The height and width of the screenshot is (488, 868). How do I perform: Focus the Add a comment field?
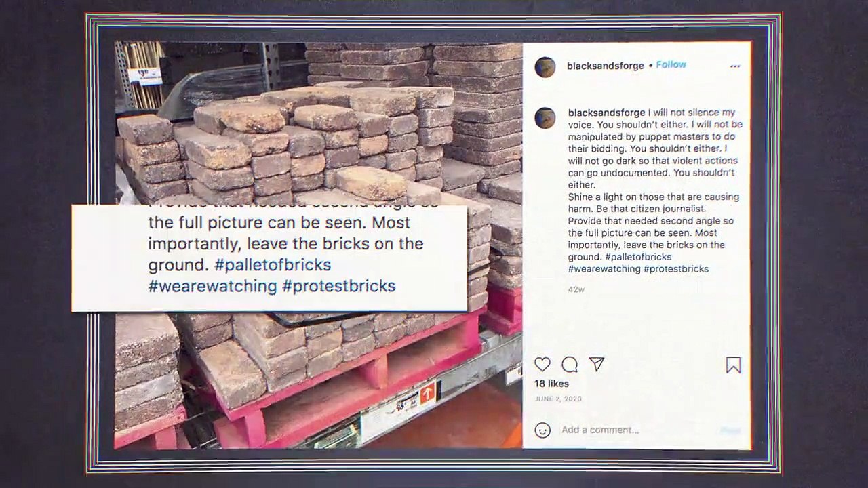pos(637,430)
